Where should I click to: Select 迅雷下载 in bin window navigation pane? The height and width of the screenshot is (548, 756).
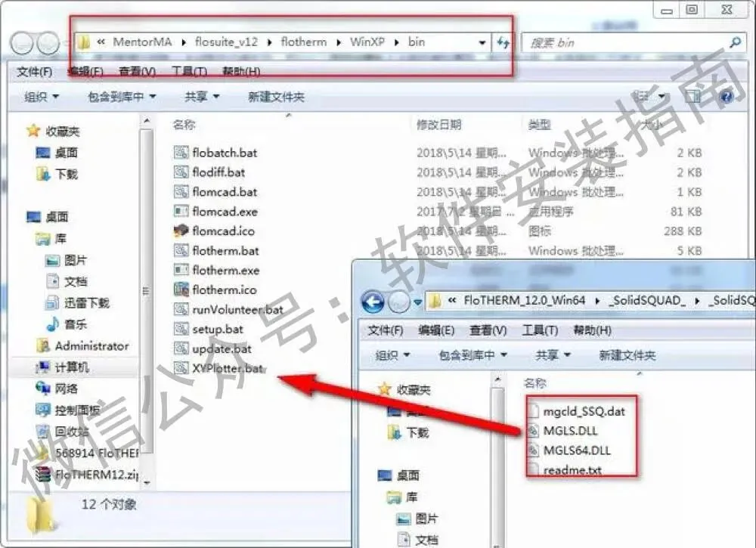point(87,302)
